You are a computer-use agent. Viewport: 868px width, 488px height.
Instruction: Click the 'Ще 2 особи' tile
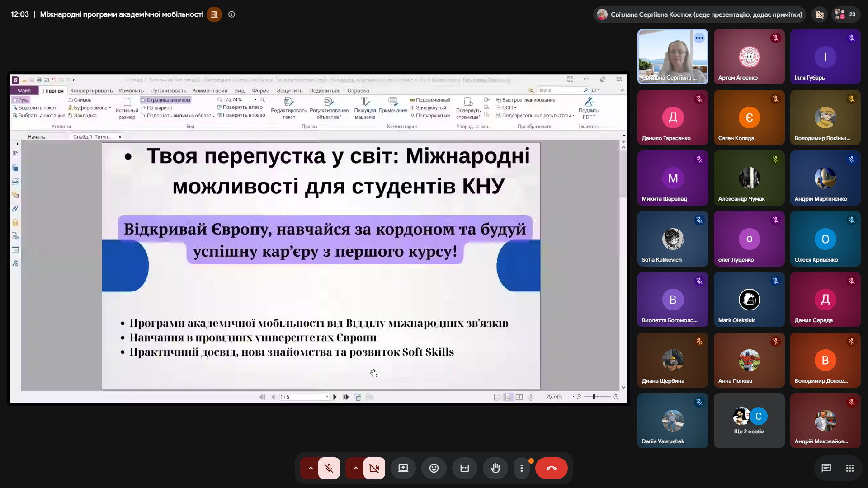[749, 421]
